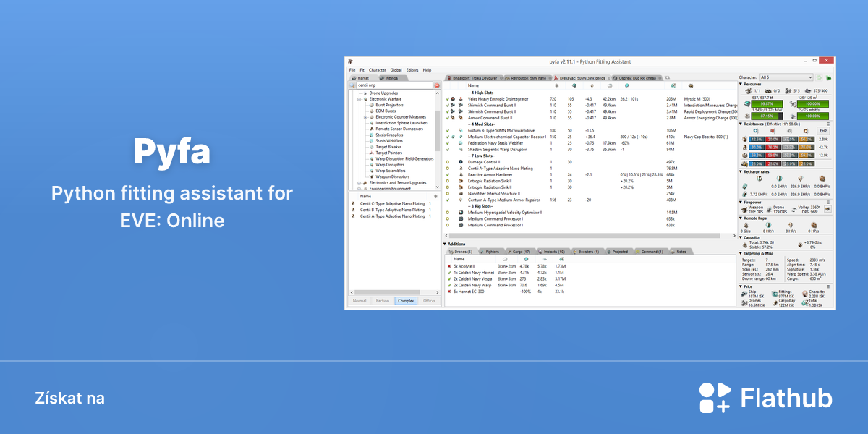Screen dimensions: 868x434
Task: Click the Resistances panel menu icon
Action: coord(827,124)
